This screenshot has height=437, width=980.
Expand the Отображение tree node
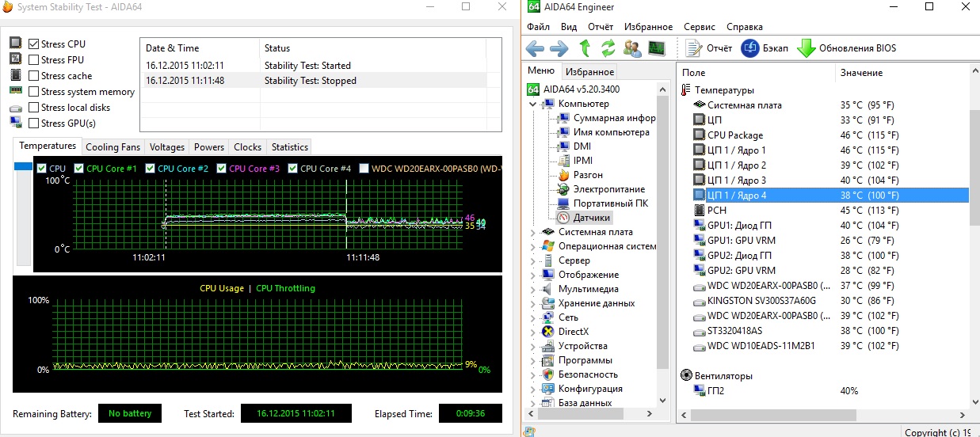pyautogui.click(x=535, y=275)
